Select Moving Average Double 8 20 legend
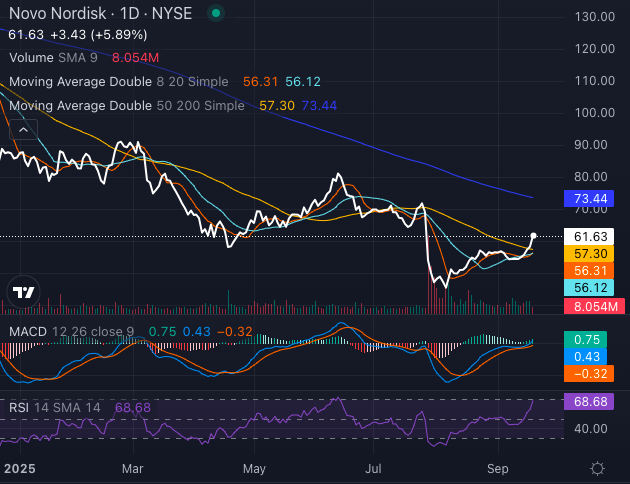This screenshot has width=630, height=484. click(119, 82)
